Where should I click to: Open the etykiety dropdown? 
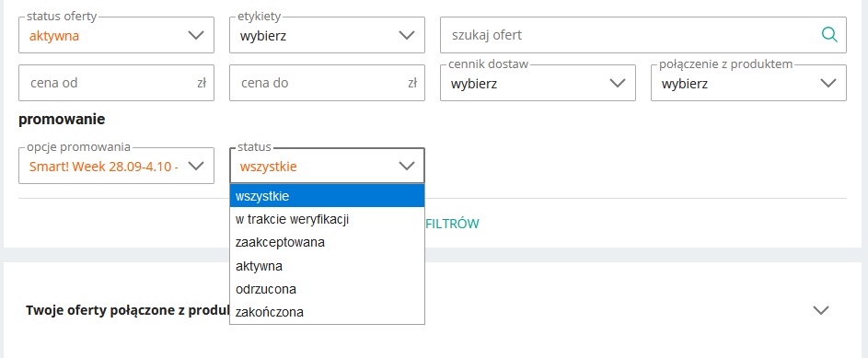(327, 35)
